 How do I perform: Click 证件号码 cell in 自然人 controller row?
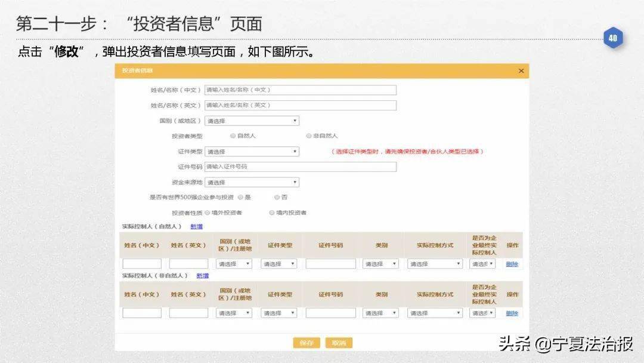(x=330, y=264)
